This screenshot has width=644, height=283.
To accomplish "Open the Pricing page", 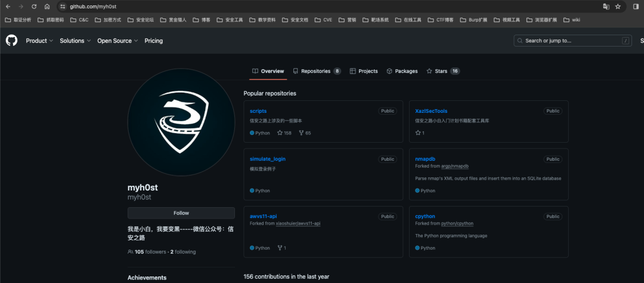I will pyautogui.click(x=154, y=41).
